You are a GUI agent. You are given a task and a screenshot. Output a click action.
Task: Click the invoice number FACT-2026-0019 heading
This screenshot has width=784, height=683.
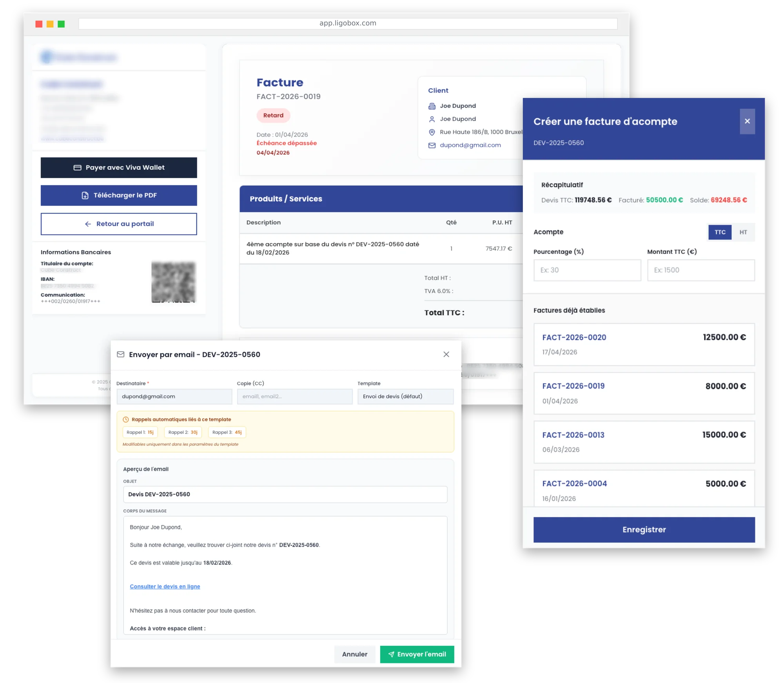pyautogui.click(x=289, y=97)
